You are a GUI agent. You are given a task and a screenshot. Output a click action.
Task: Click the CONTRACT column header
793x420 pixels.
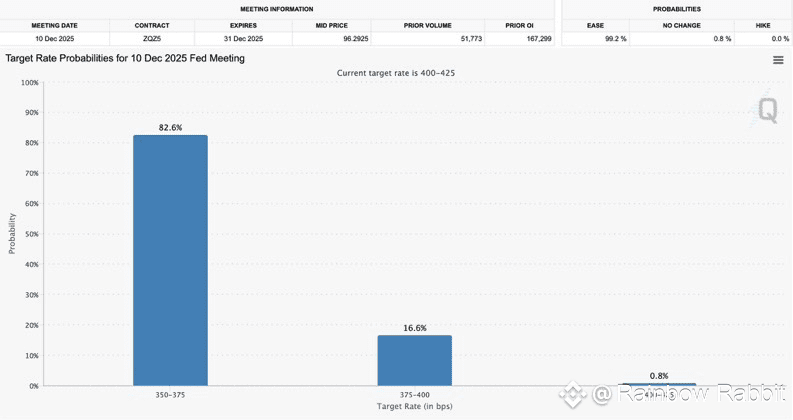coord(152,25)
